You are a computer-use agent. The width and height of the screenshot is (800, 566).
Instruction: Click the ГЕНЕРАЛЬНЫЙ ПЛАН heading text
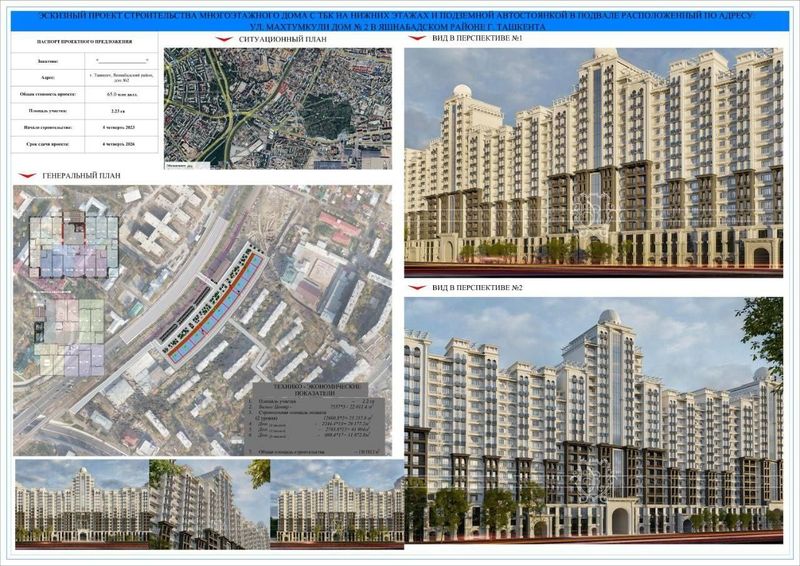tap(82, 176)
